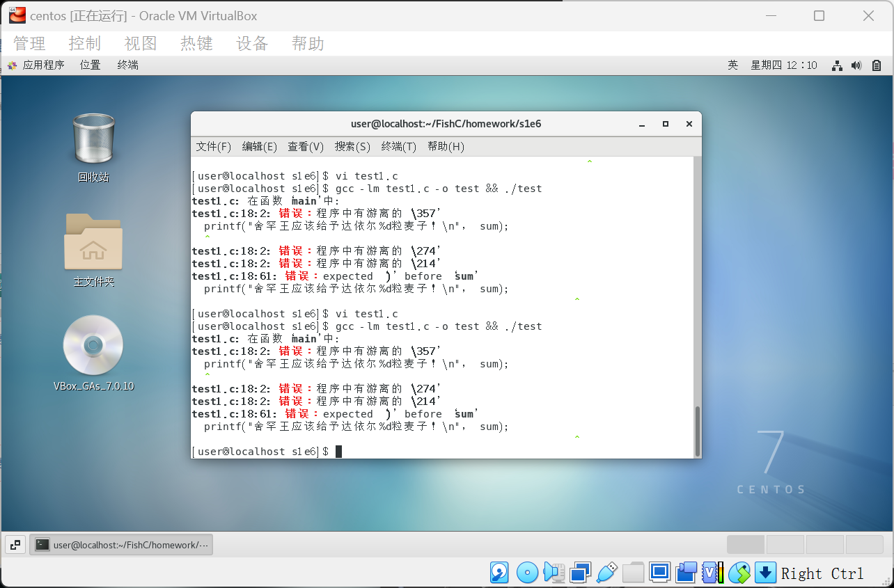894x588 pixels.
Task: Maximize the terminal window
Action: 666,124
